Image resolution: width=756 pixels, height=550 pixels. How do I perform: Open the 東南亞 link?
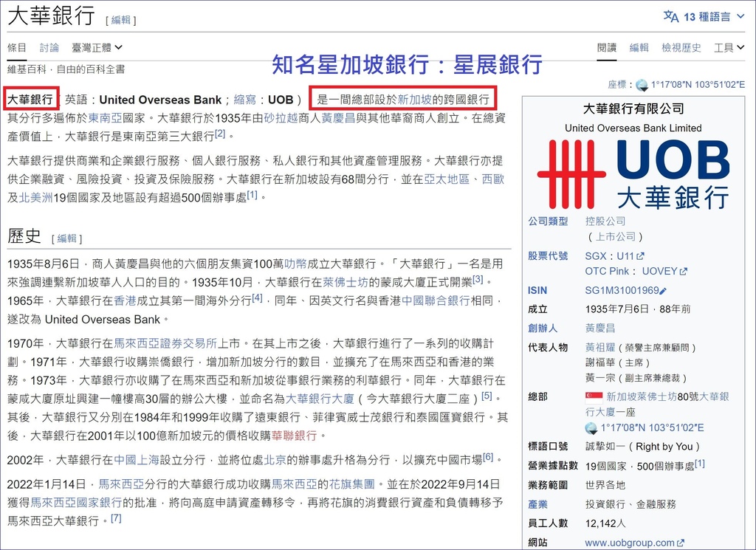105,118
